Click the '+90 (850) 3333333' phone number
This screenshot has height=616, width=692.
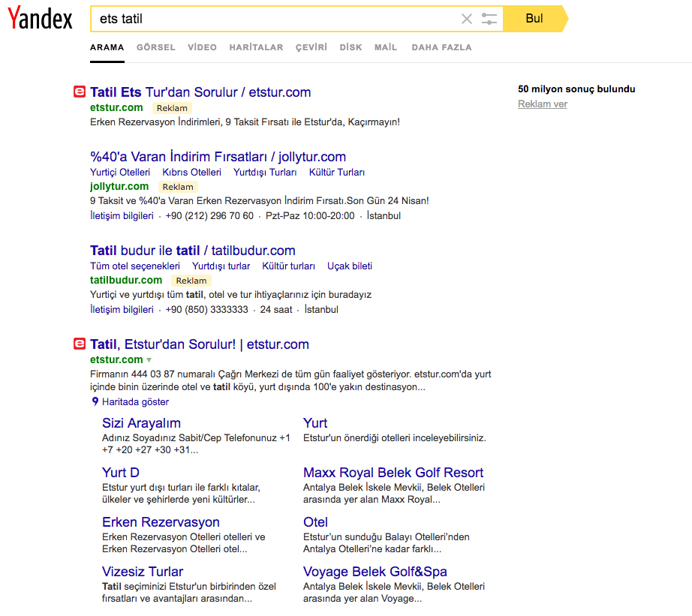coord(207,310)
